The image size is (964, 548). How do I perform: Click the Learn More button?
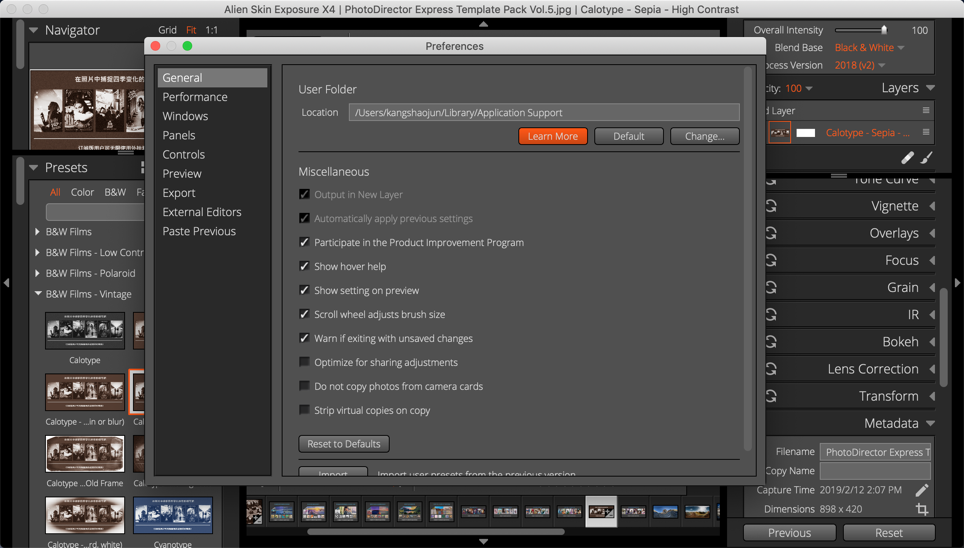(553, 136)
